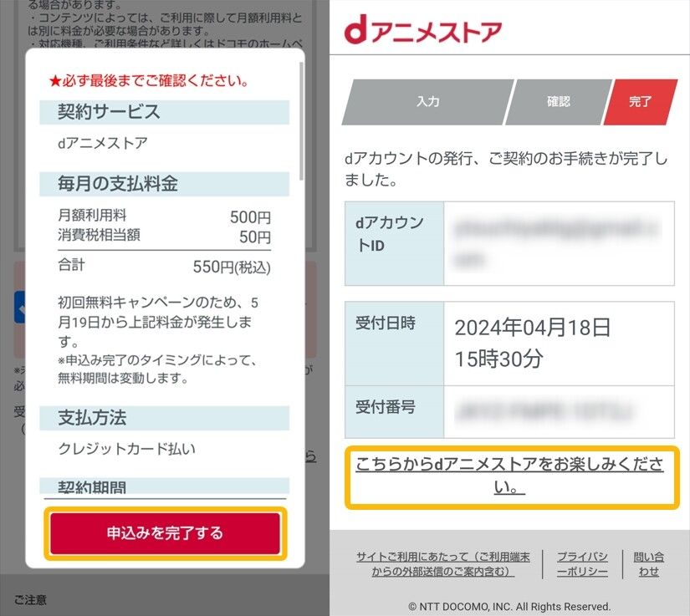Click the 月額利用料 500円 row
This screenshot has height=616, width=690.
coord(164,216)
